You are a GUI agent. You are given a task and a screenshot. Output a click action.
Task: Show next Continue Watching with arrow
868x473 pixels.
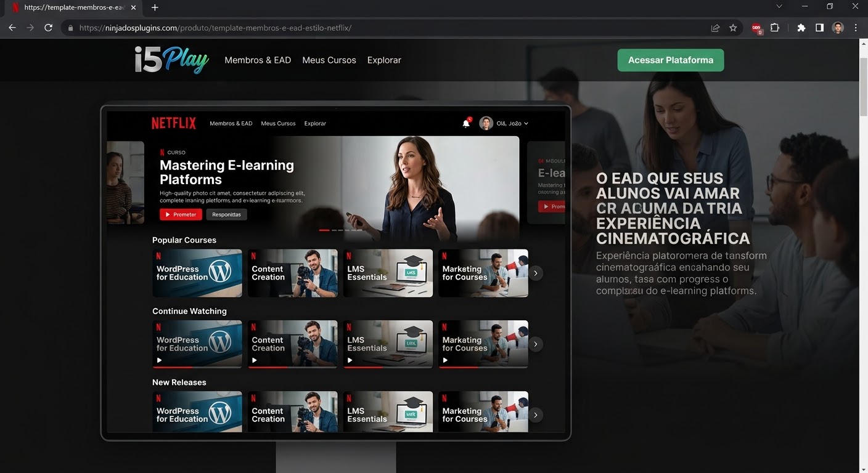(536, 344)
